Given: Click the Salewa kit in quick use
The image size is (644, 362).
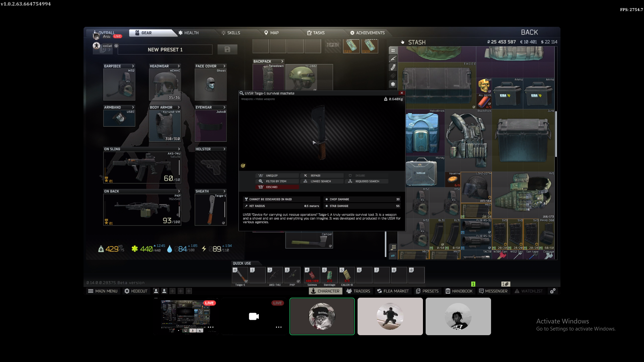Looking at the screenshot, I should coord(312,275).
